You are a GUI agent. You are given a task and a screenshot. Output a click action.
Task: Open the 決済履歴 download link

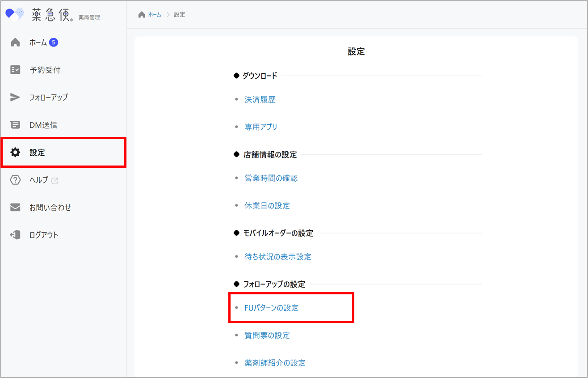coord(260,100)
